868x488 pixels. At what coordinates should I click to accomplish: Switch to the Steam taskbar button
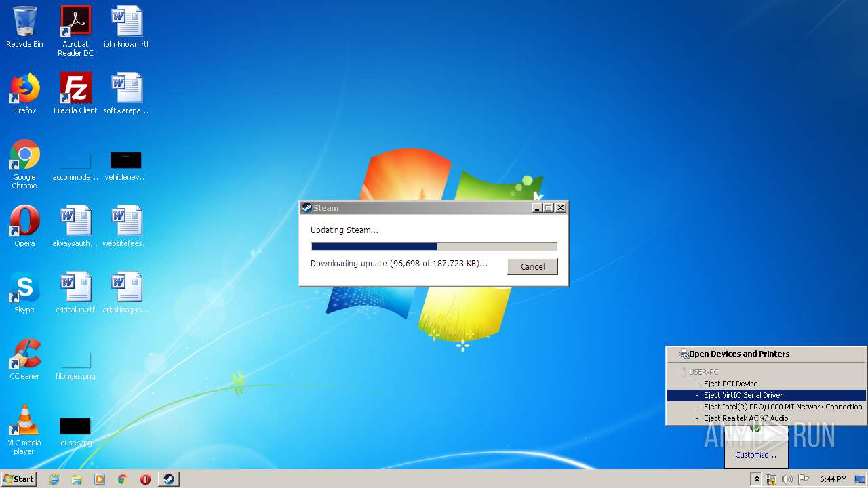(x=169, y=479)
